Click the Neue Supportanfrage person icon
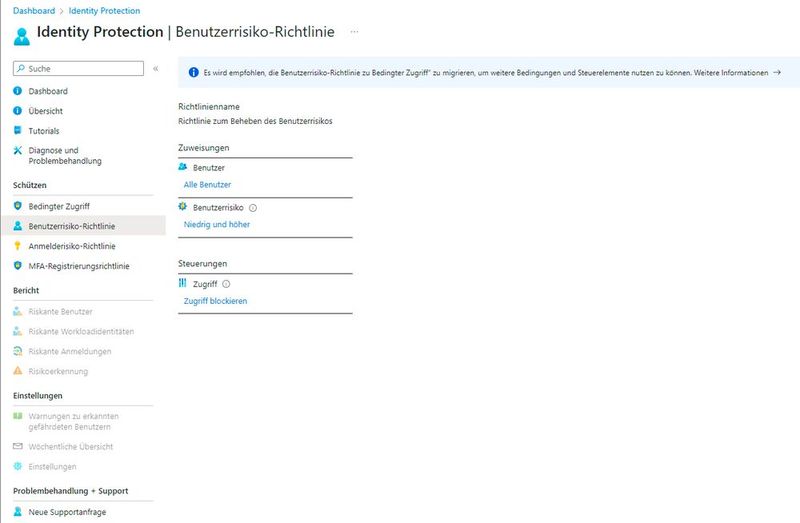 17,511
